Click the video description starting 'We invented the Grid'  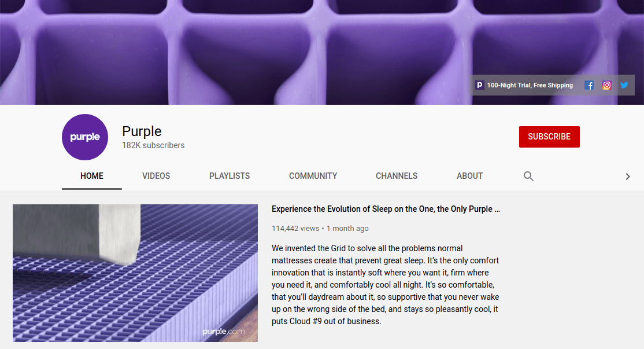(x=385, y=285)
